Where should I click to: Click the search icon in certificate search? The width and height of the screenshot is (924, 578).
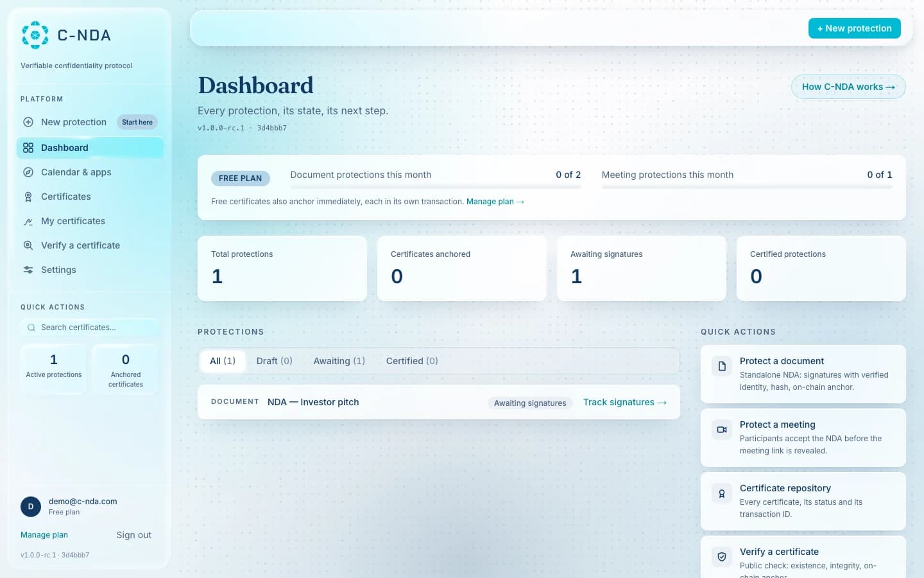point(31,328)
